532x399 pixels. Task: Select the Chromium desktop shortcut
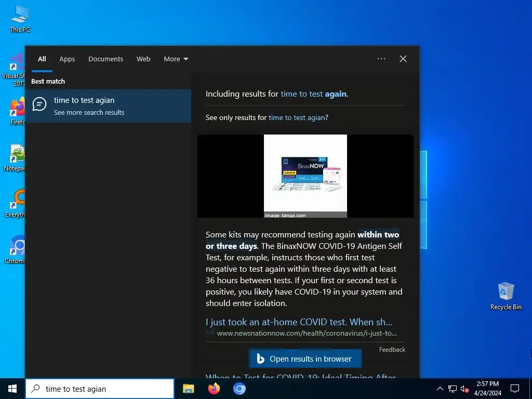[x=15, y=250]
